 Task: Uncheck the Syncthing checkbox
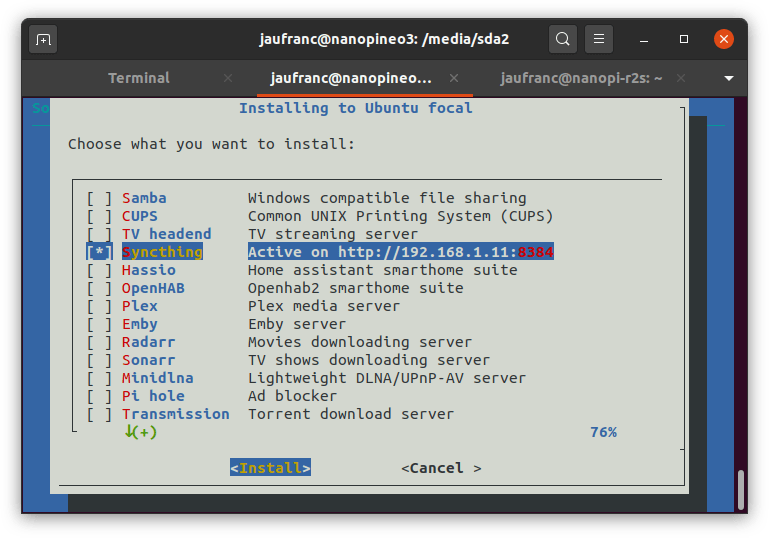100,252
